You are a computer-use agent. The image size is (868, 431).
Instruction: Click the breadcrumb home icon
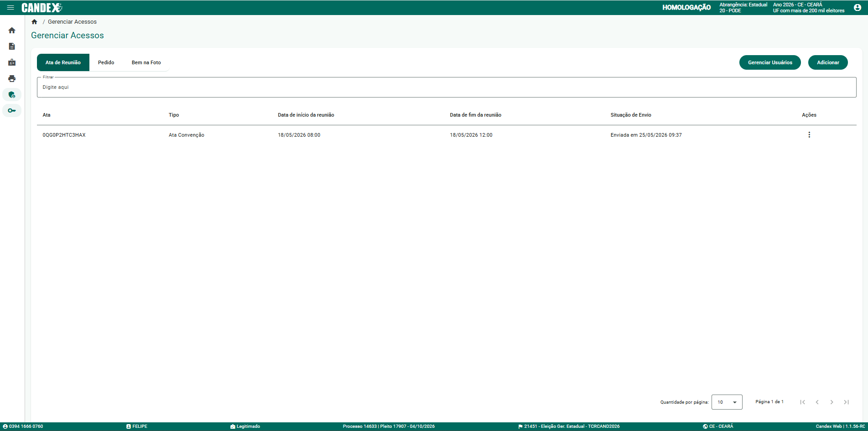click(x=34, y=22)
